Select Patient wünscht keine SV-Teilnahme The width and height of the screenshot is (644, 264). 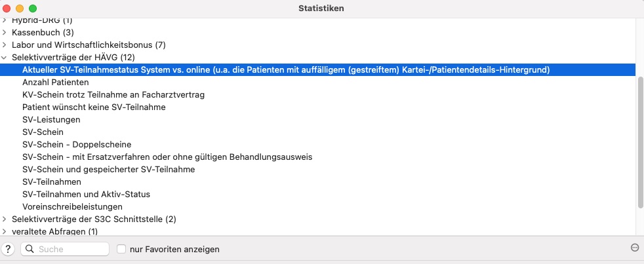point(94,107)
